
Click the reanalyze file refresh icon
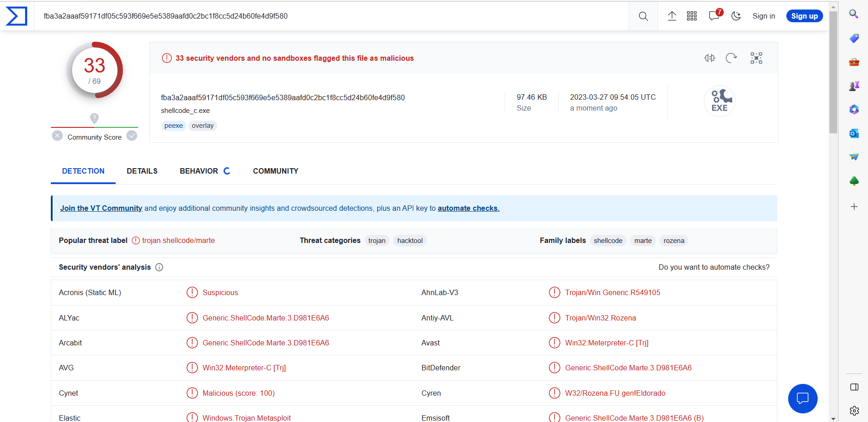pyautogui.click(x=731, y=58)
